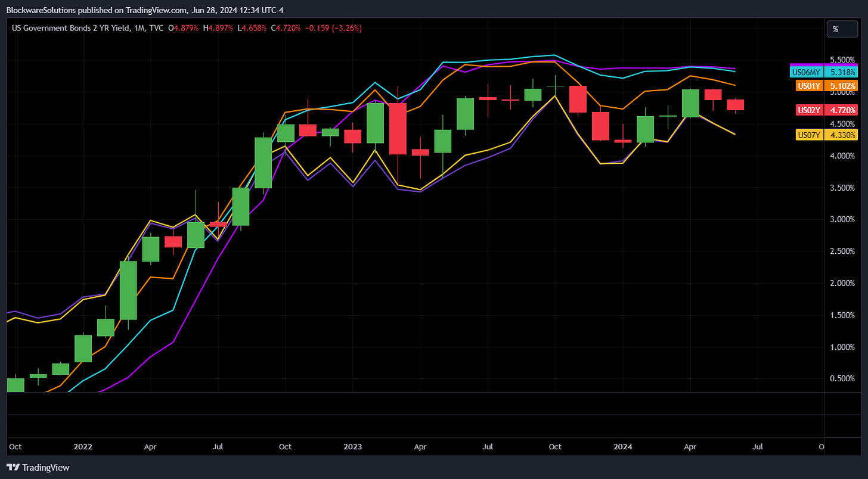Click the 3.500% price axis label
868x479 pixels.
point(842,188)
